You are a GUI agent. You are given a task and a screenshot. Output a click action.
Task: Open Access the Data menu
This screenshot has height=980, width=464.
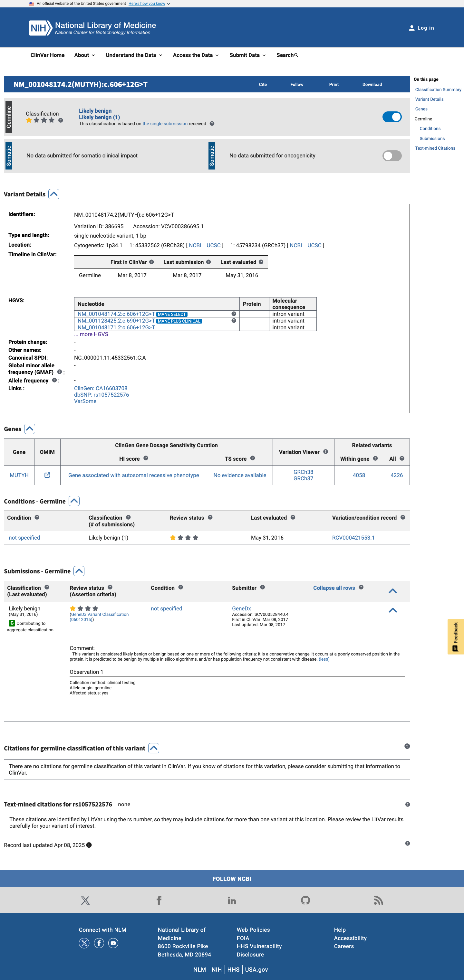click(x=196, y=55)
